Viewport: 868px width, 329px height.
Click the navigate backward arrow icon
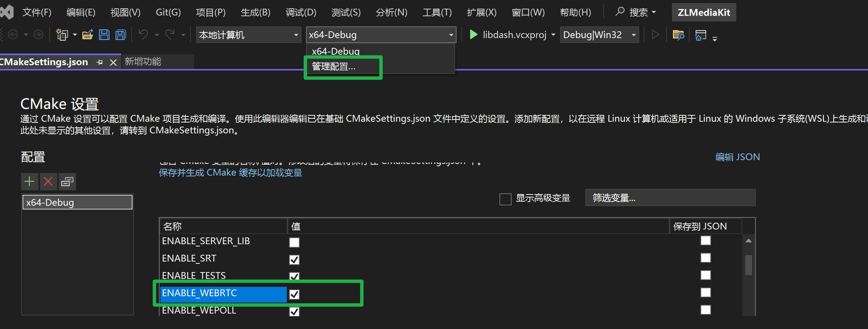click(13, 35)
